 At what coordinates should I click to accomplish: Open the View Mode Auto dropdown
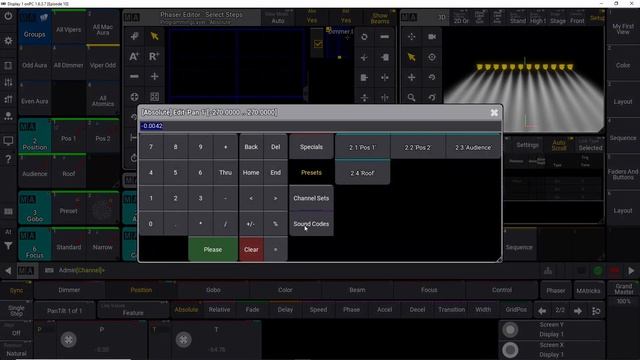pos(278,18)
